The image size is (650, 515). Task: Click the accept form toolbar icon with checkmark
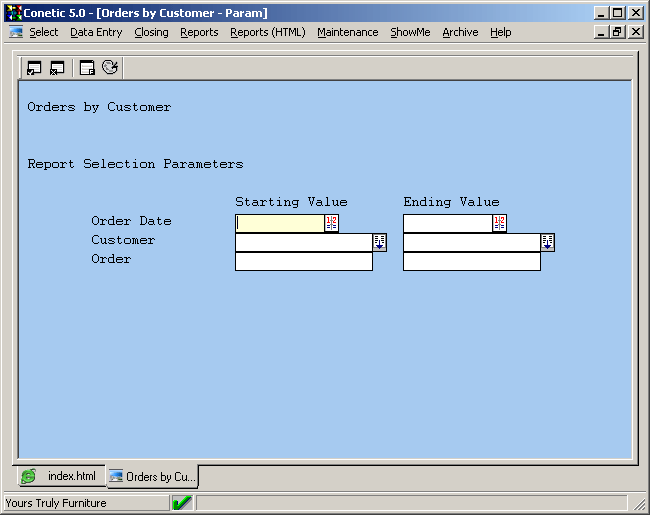pyautogui.click(x=34, y=68)
